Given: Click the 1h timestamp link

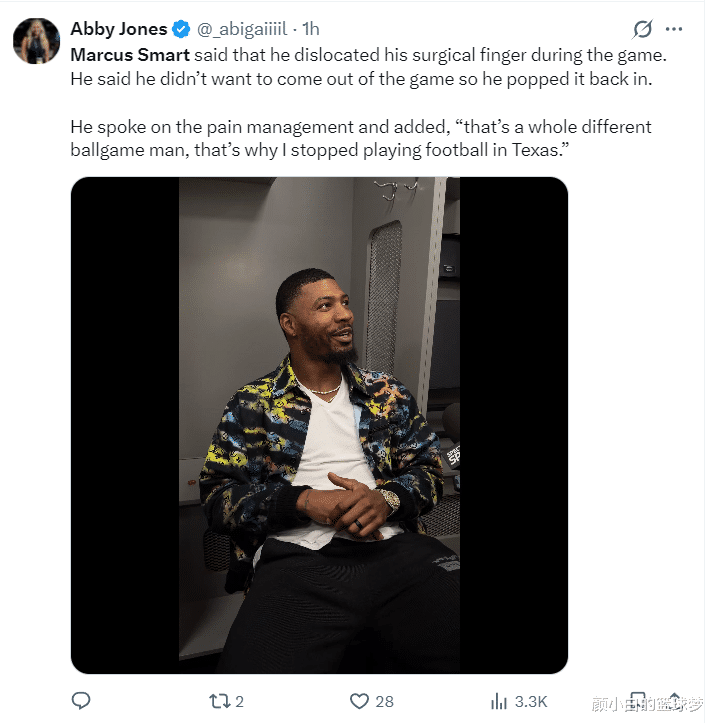Looking at the screenshot, I should 310,29.
